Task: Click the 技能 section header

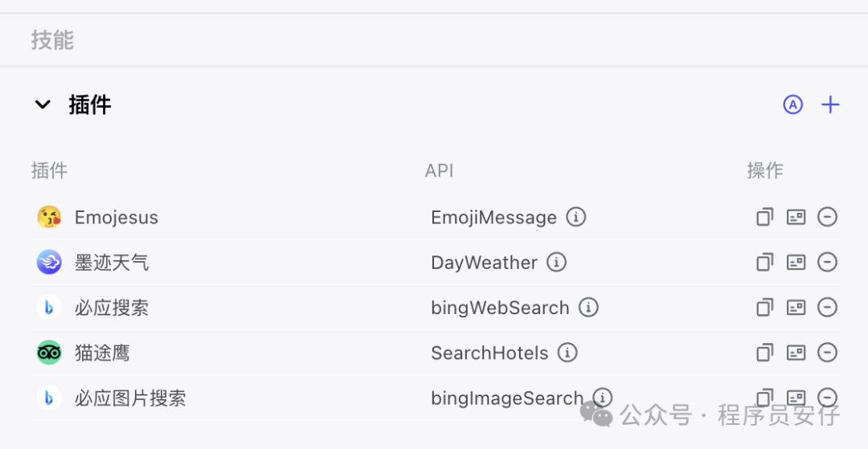Action: click(x=52, y=39)
